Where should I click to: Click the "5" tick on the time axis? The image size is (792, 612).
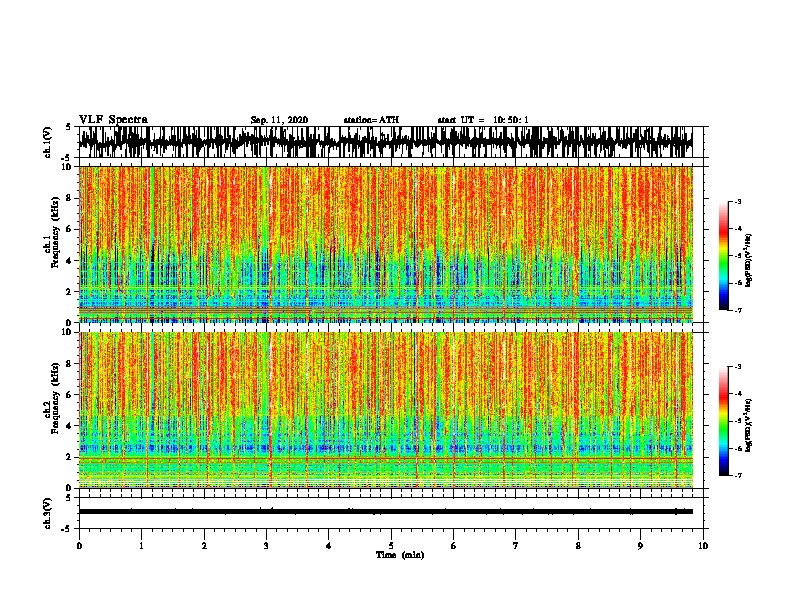391,546
